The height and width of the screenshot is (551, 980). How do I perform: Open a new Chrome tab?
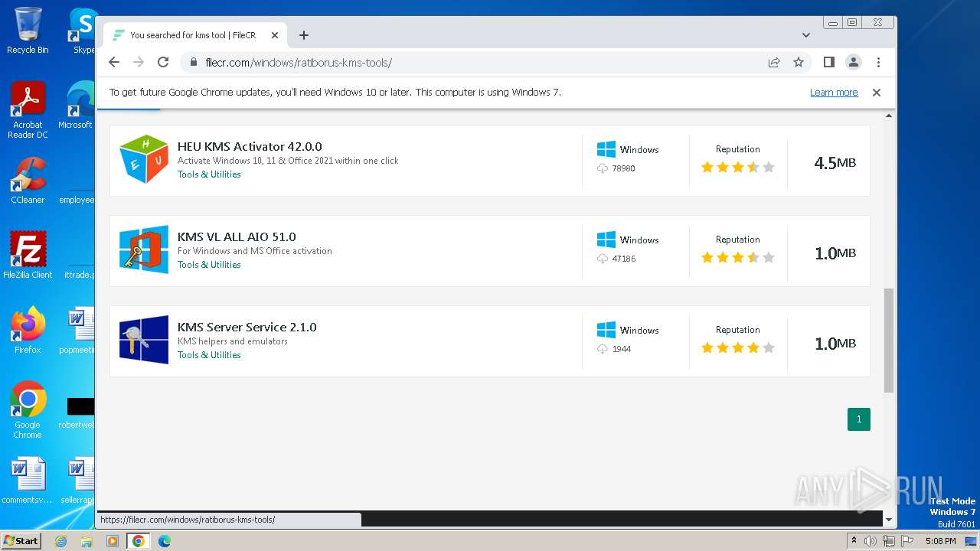304,35
